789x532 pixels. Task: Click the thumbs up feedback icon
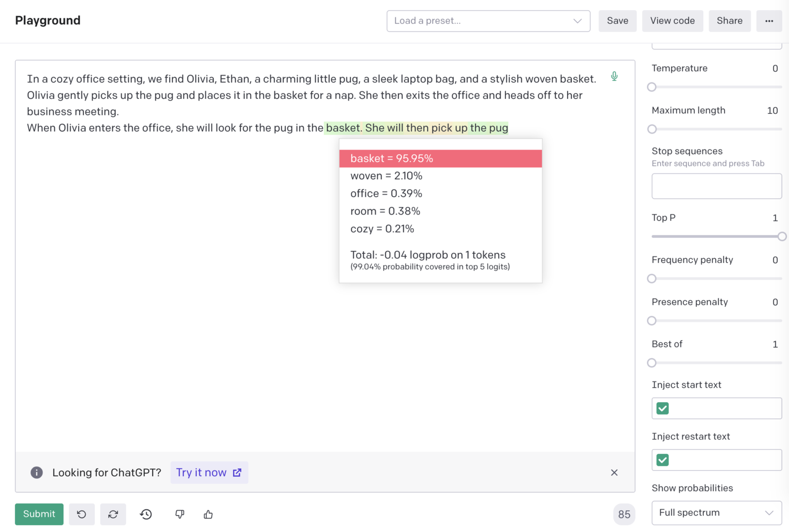pyautogui.click(x=208, y=514)
